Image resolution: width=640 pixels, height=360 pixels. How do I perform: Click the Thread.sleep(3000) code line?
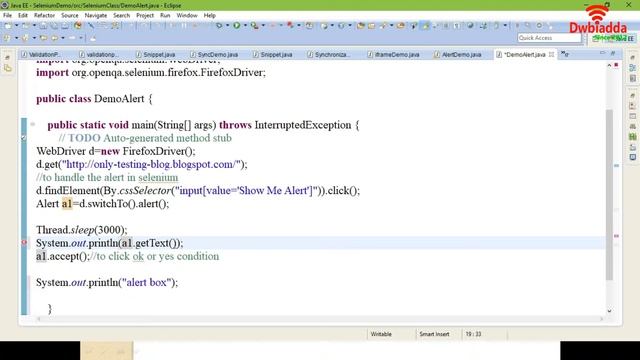coord(82,230)
